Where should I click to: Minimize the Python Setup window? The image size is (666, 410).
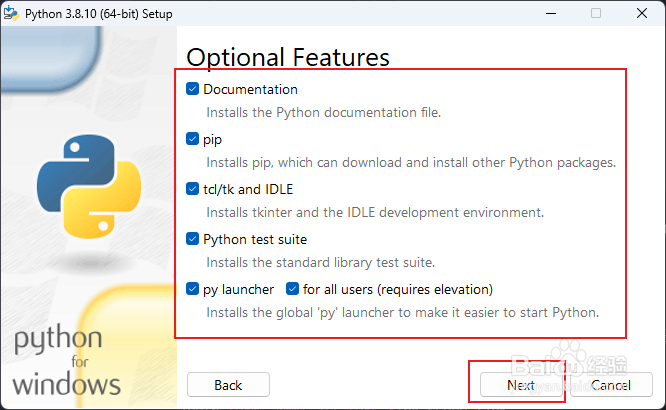pos(547,13)
